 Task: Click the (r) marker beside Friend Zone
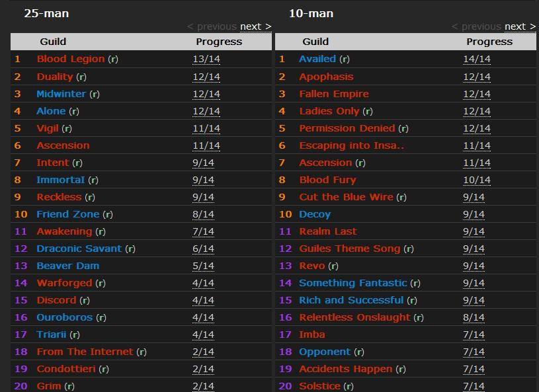[107, 214]
